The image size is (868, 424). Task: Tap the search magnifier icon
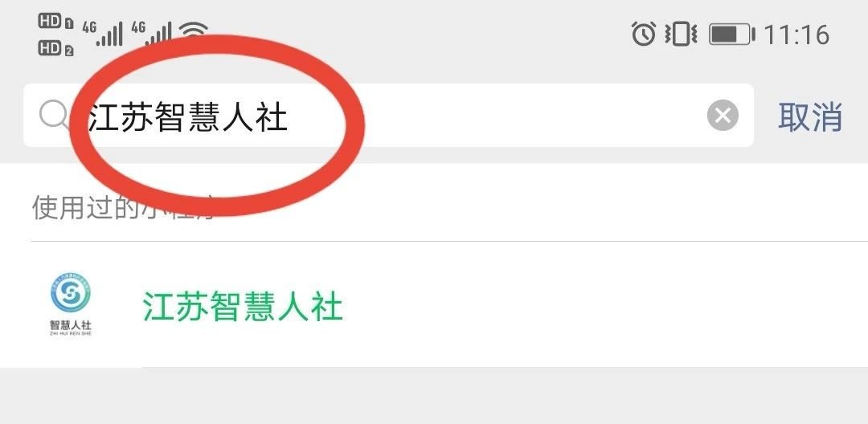point(54,115)
